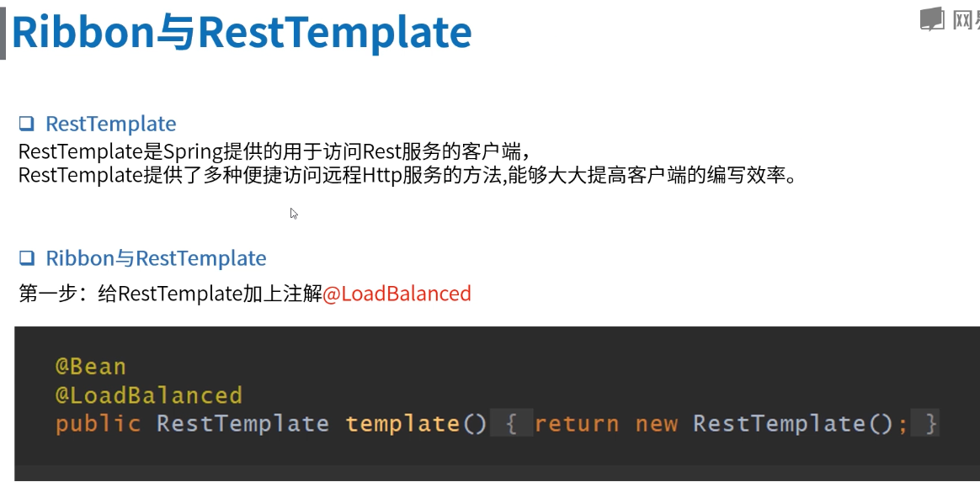Select the blue Ribbon与RestTemplate subsection heading
Viewport: 980px width, 498px height.
coord(157,257)
